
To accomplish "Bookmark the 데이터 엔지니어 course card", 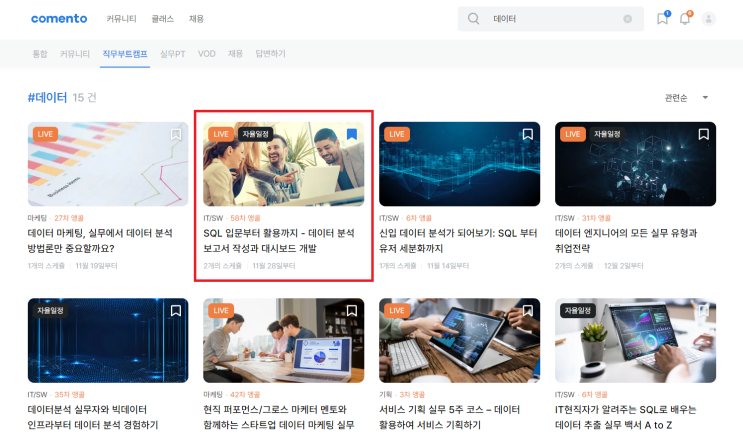I will click(x=703, y=134).
